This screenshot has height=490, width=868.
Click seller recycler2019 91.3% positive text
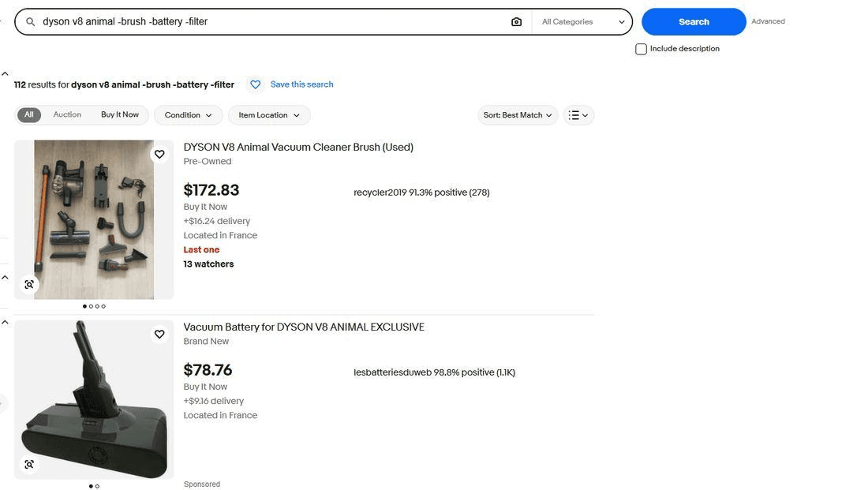[x=421, y=193]
